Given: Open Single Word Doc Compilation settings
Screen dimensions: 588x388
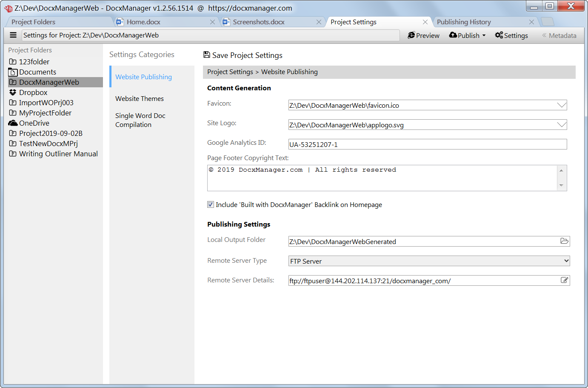Looking at the screenshot, I should pos(140,120).
